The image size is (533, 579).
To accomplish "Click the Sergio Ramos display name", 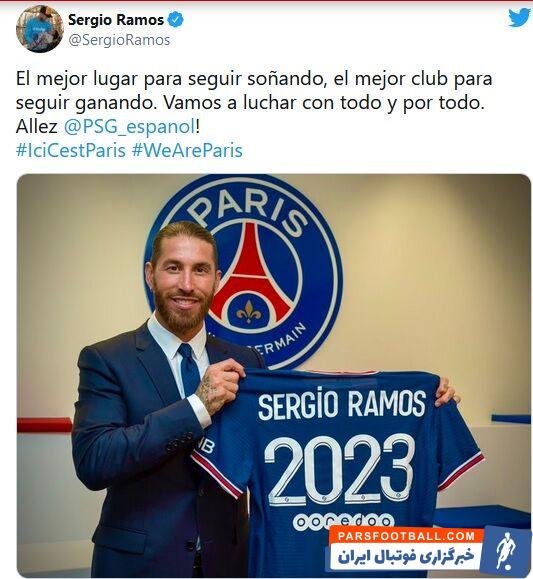I will coord(116,20).
